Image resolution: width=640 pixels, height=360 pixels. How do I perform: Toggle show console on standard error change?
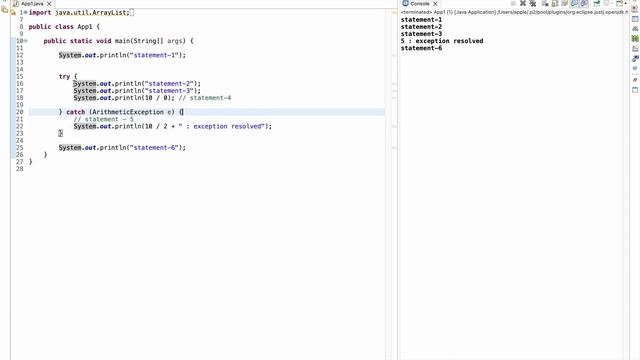tap(584, 3)
